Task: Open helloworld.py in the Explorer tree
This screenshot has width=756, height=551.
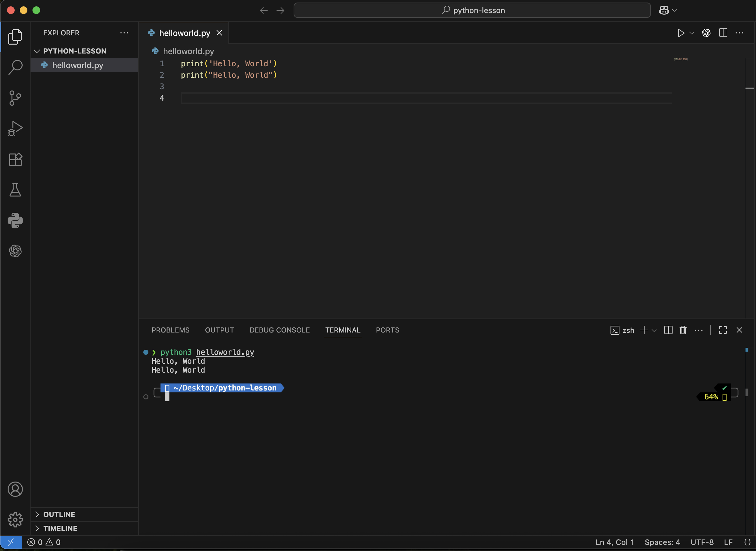Action: [x=84, y=65]
